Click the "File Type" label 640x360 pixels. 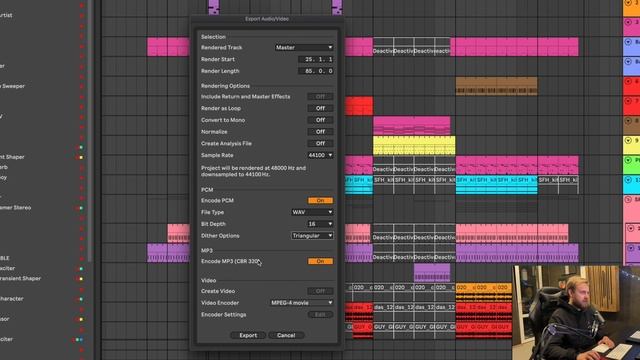click(x=212, y=212)
